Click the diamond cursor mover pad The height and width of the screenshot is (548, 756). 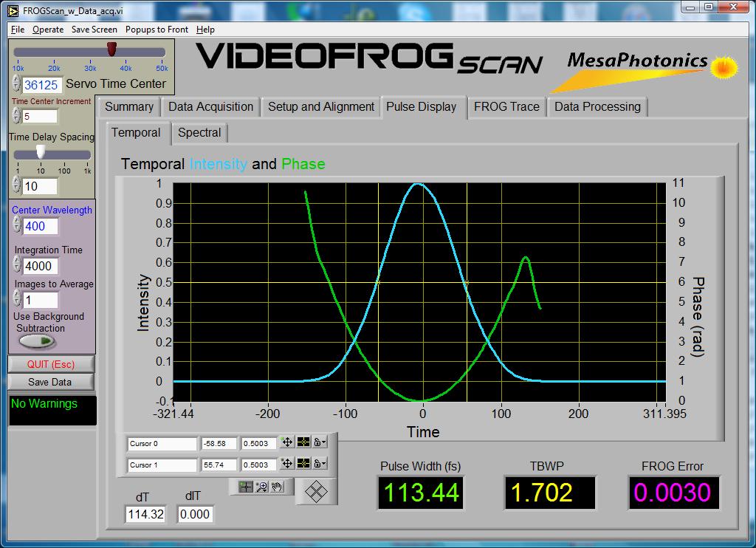click(x=317, y=491)
